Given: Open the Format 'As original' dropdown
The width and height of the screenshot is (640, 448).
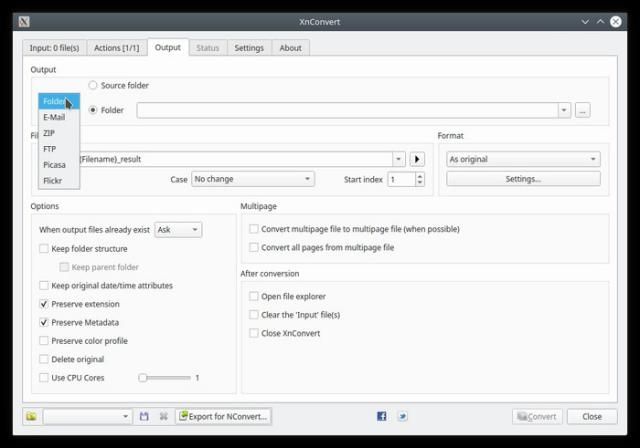Looking at the screenshot, I should 523,159.
